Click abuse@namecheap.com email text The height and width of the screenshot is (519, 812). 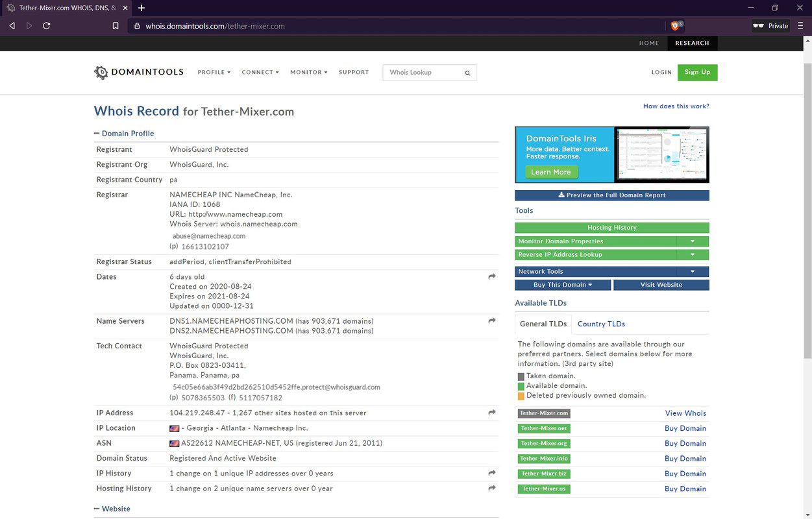pos(209,236)
